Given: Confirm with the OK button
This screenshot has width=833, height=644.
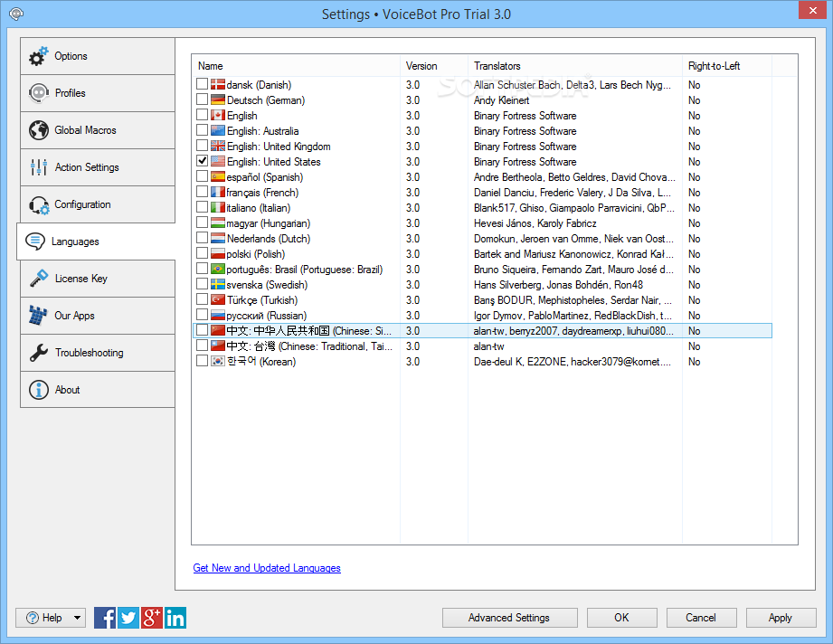Looking at the screenshot, I should pos(621,618).
